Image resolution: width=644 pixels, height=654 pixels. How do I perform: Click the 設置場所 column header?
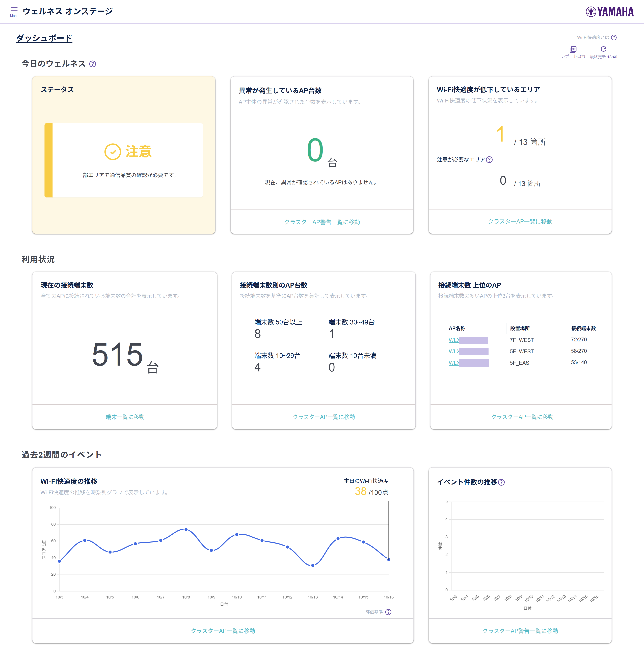pos(520,328)
